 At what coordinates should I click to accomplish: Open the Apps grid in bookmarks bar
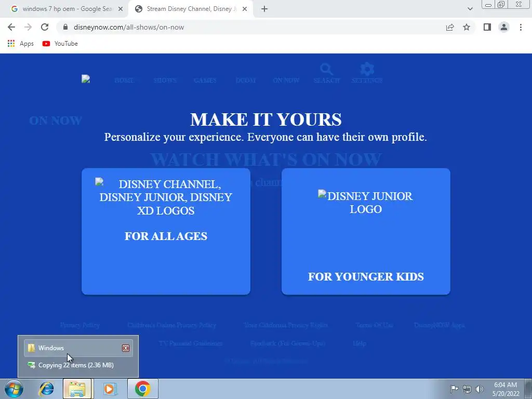tap(21, 44)
